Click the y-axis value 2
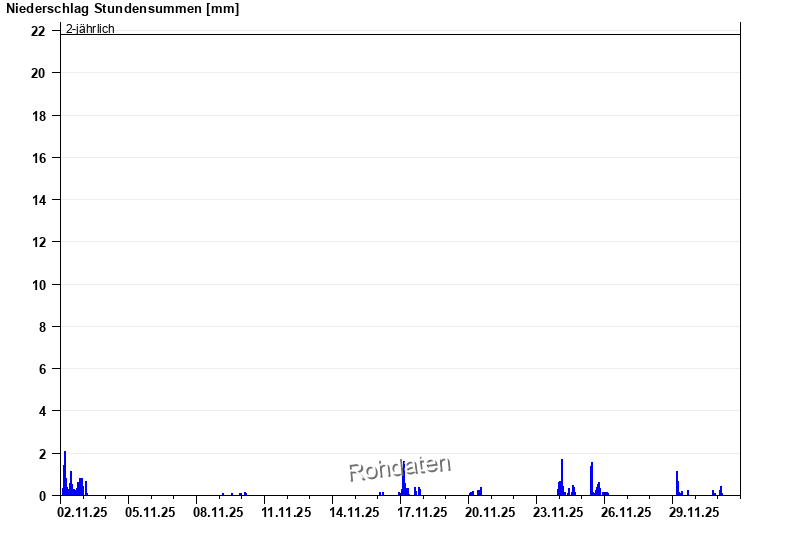Image resolution: width=800 pixels, height=550 pixels. coord(41,453)
